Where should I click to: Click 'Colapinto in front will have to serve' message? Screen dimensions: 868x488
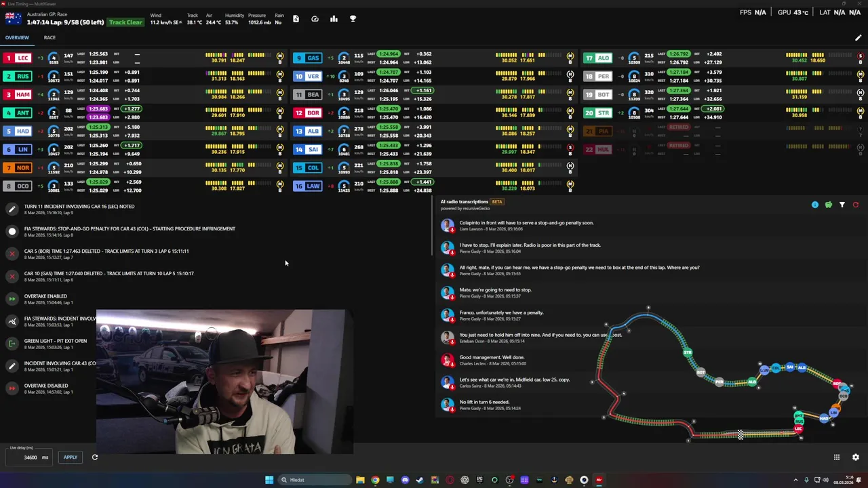coord(526,222)
